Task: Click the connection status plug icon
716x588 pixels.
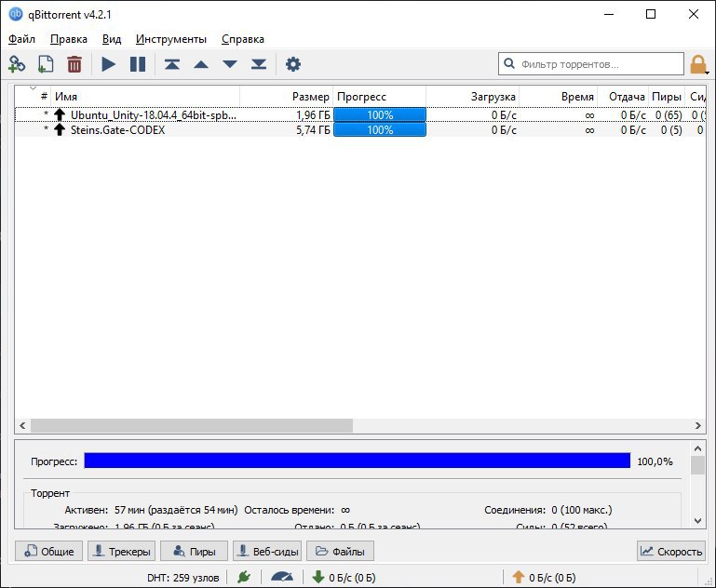Action: click(x=244, y=577)
